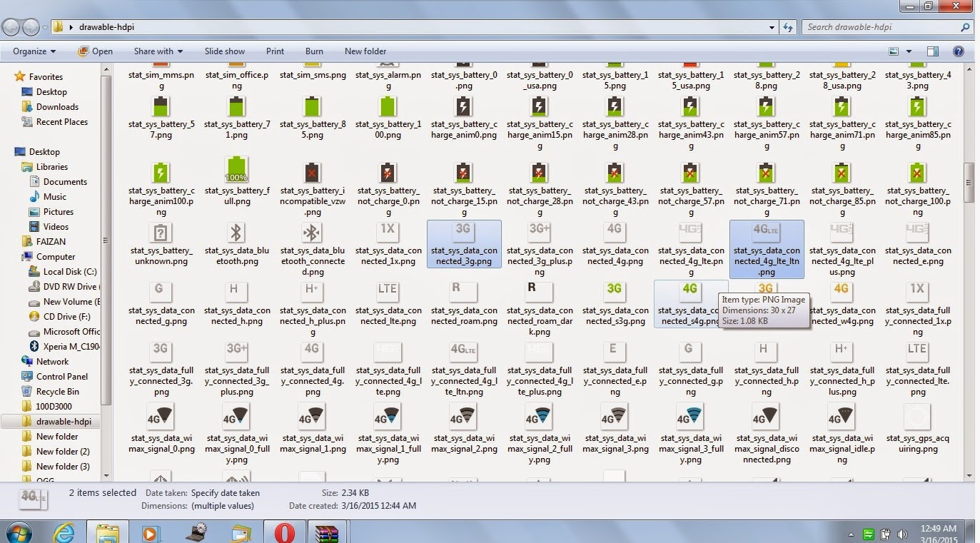980x543 pixels.
Task: Select stat_sys_data_bluetooth.png icon
Action: 236,232
